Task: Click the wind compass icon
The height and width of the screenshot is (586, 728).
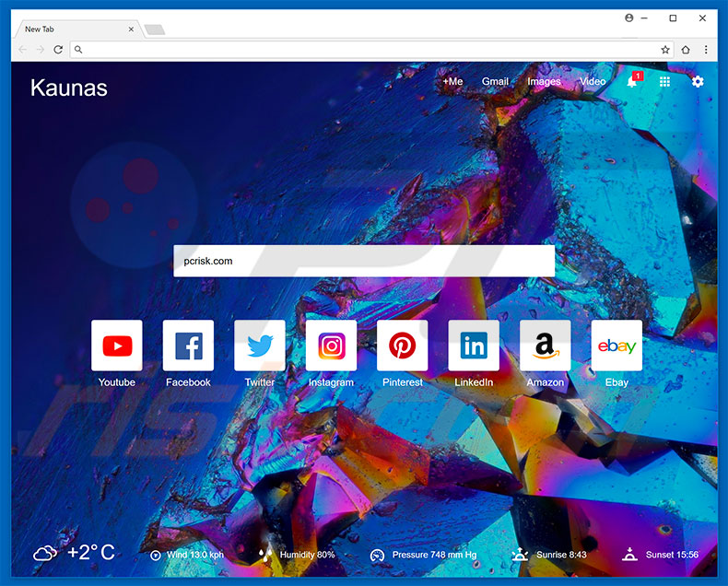Action: pos(156,556)
